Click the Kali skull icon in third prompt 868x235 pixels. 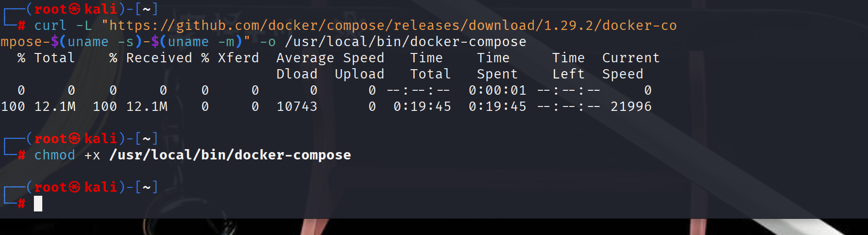(74, 187)
